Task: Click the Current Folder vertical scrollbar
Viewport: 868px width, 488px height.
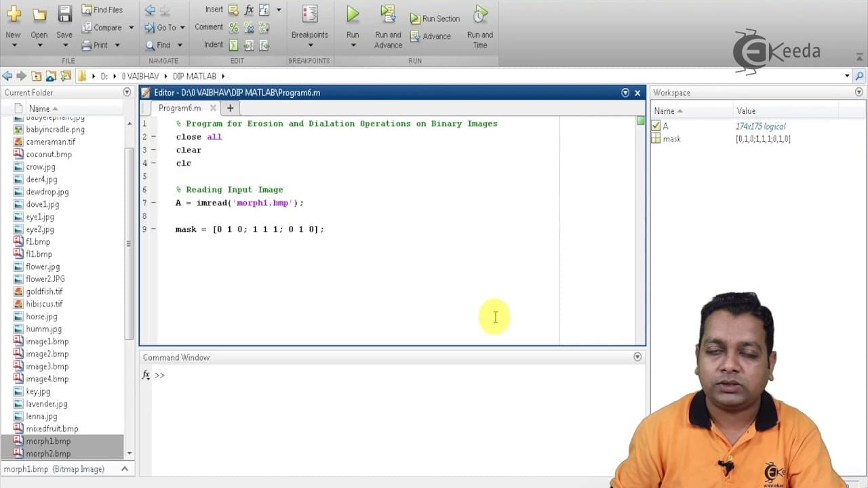Action: (129, 234)
